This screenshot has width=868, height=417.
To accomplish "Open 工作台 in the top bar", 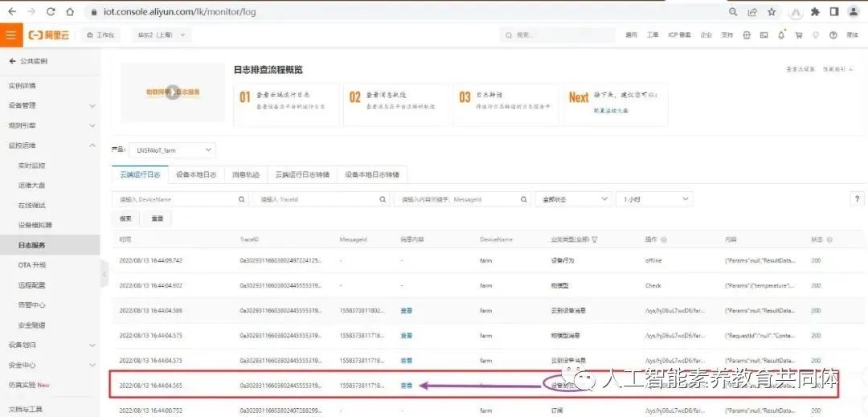I will pos(100,35).
